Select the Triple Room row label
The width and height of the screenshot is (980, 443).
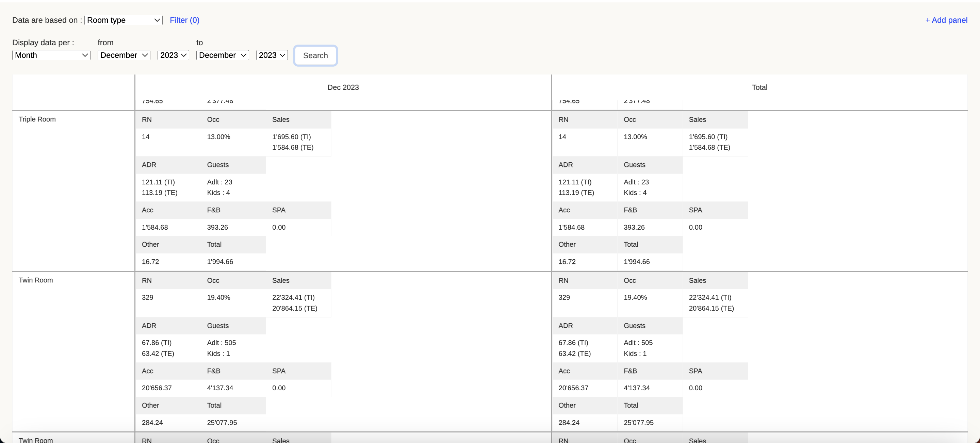point(37,119)
